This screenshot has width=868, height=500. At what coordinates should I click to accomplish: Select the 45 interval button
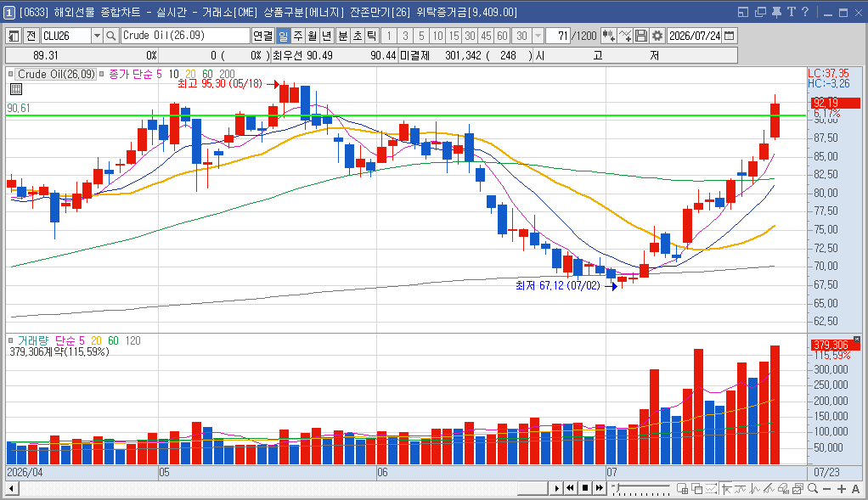pyautogui.click(x=486, y=36)
